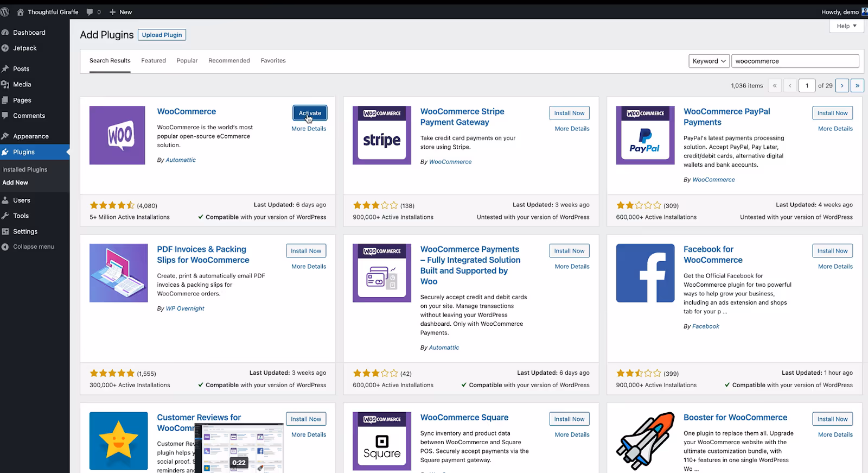This screenshot has width=868, height=473.
Task: Open the Keyword search type dropdown
Action: point(709,61)
